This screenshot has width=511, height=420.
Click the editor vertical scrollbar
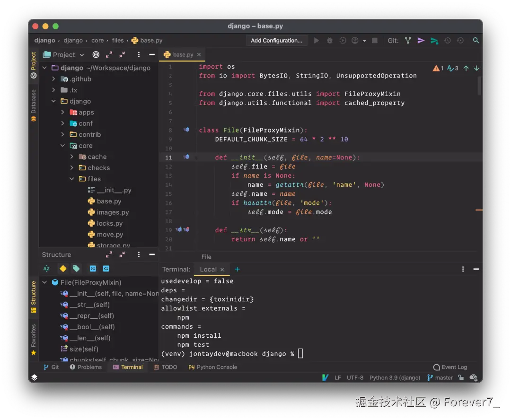(479, 85)
